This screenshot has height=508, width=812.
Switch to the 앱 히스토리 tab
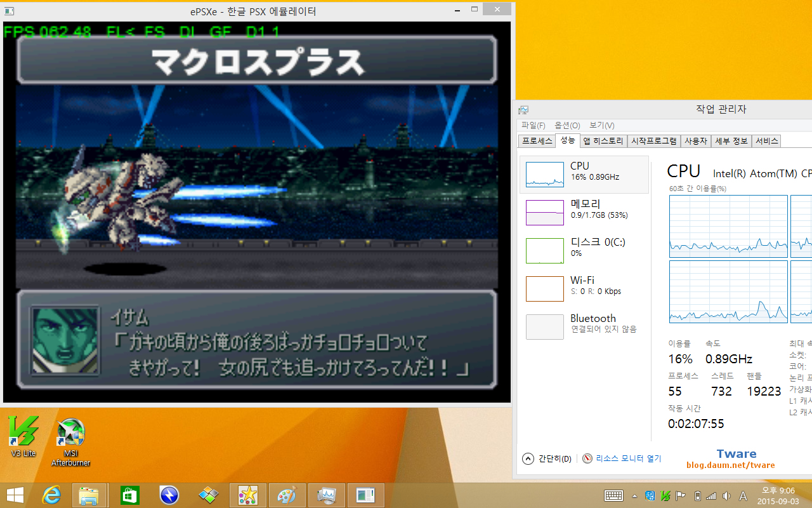603,141
